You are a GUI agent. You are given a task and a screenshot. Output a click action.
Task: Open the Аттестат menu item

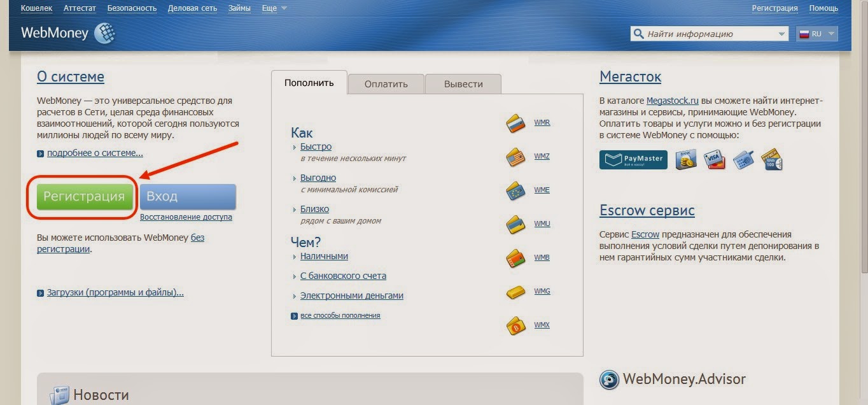(80, 8)
